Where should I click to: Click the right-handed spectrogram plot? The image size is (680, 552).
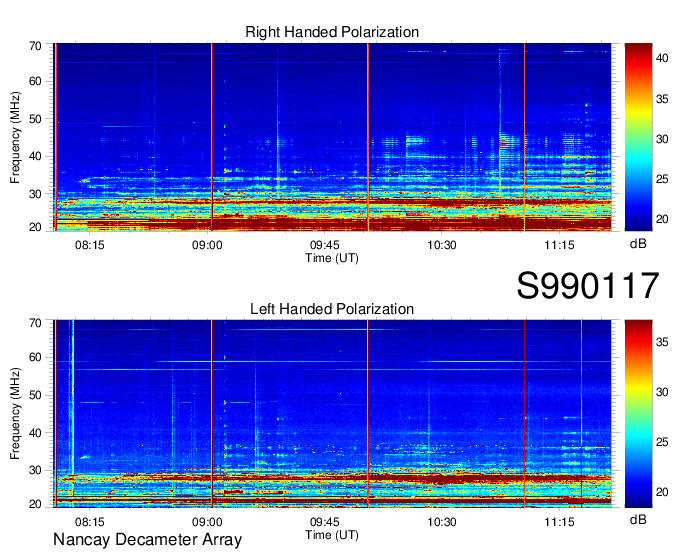pyautogui.click(x=332, y=137)
